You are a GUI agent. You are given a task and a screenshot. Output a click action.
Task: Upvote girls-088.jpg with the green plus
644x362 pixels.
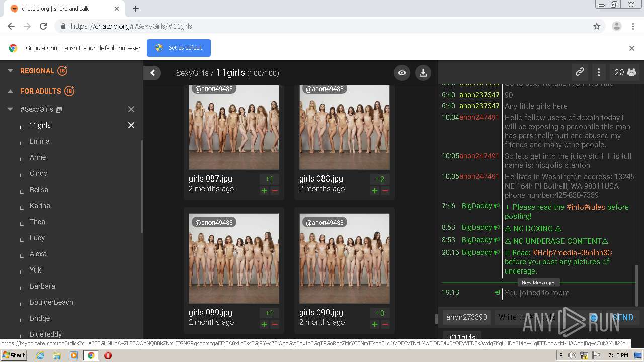coord(375,191)
